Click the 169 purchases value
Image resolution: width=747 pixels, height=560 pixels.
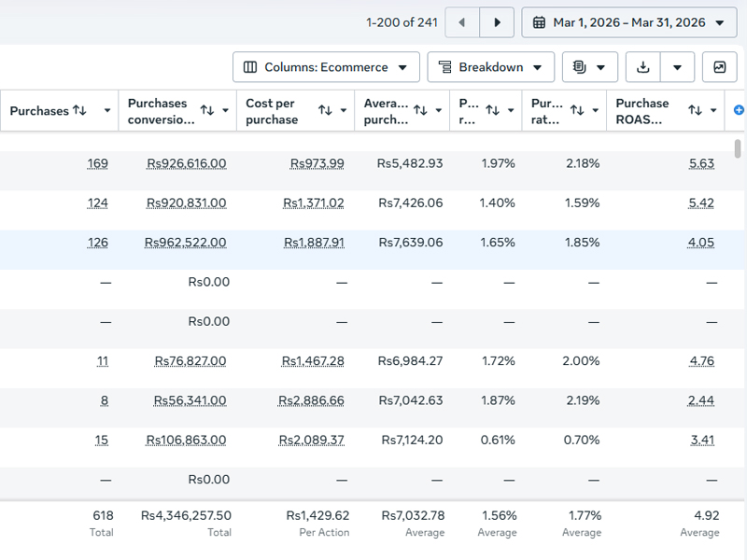[x=97, y=163]
